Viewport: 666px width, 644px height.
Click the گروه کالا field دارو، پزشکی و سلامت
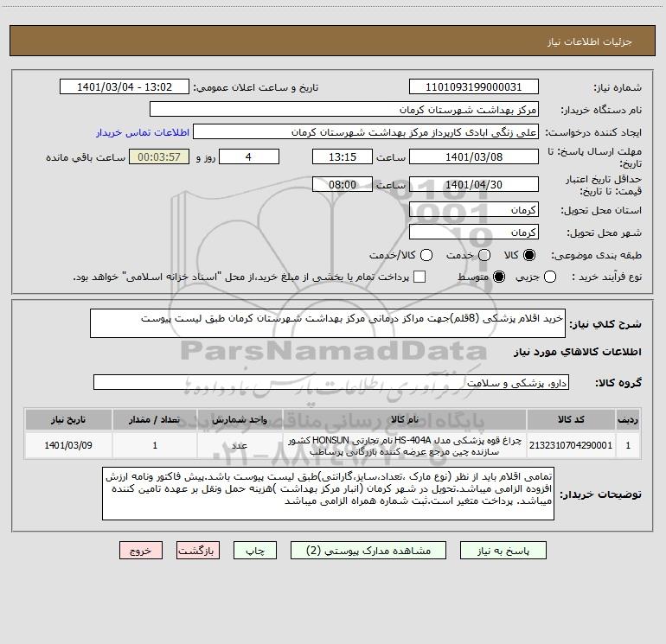(331, 382)
